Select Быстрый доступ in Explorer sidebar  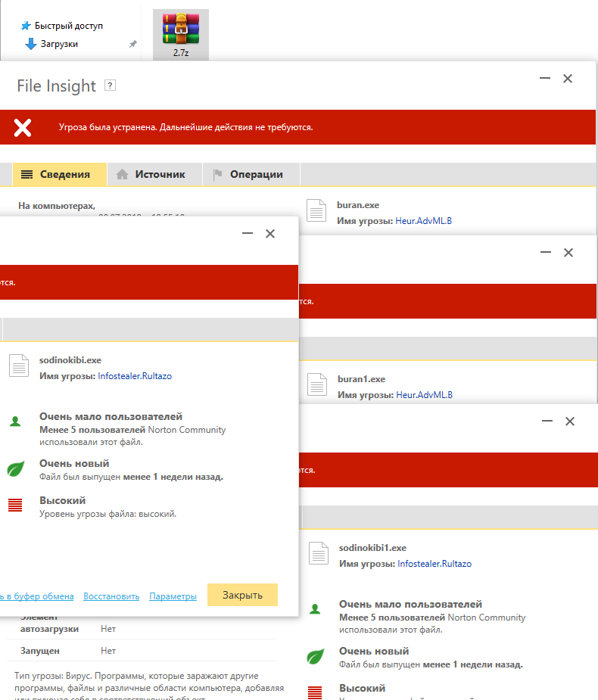(69, 26)
